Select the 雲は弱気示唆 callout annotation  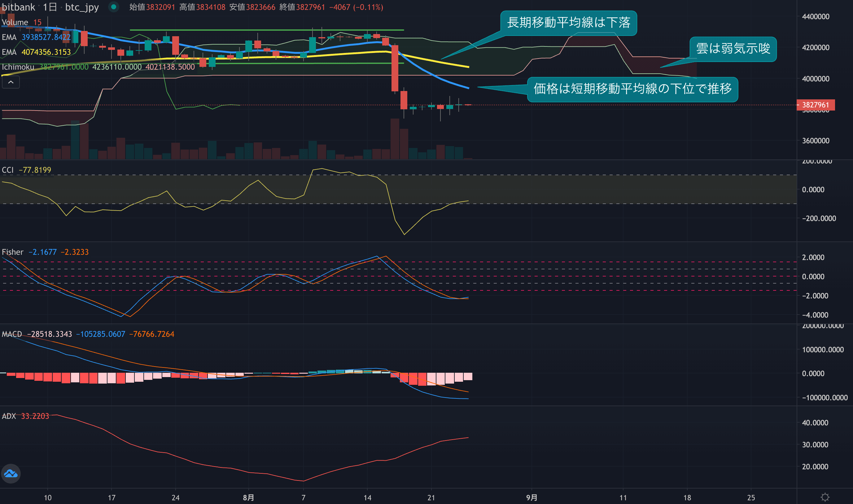[x=733, y=49]
